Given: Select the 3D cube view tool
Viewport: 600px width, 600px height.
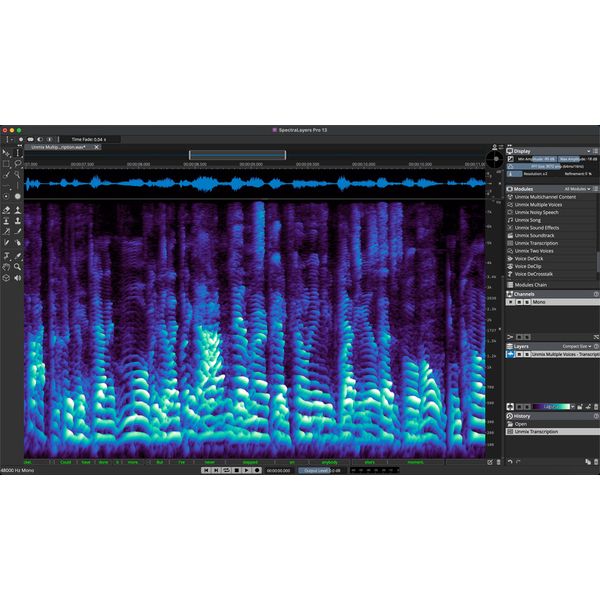Looking at the screenshot, I should click(6, 278).
